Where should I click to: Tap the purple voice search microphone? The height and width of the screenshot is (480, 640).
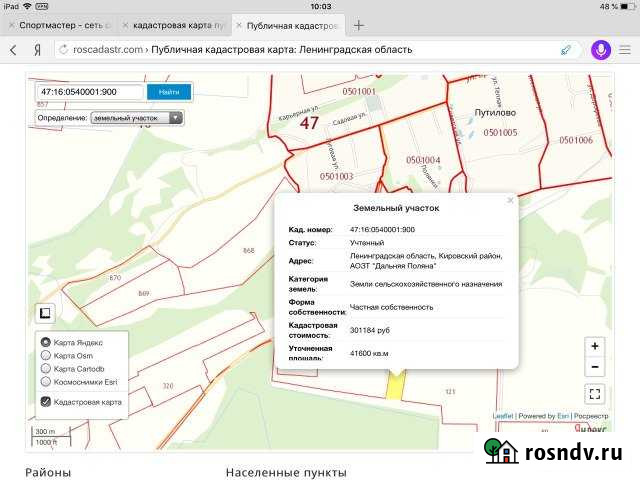(x=601, y=49)
